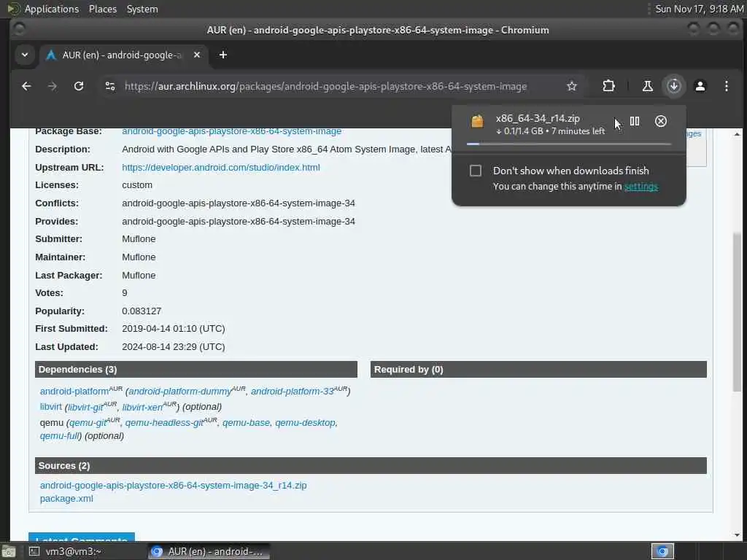
Task: Click the Arch logo tab favicon
Action: (51, 55)
